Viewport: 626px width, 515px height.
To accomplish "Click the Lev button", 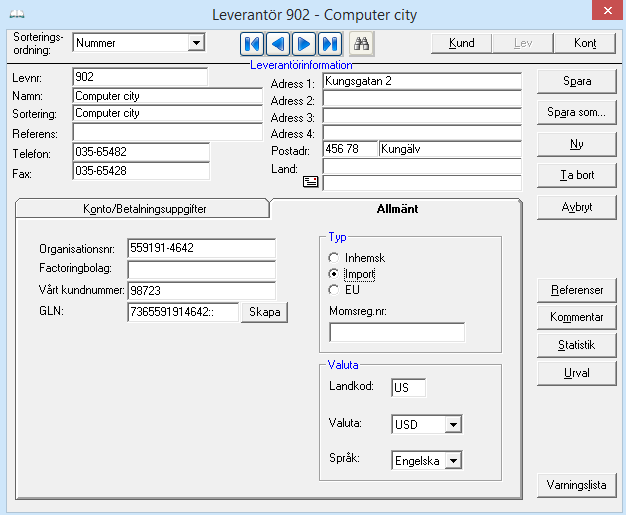I will (x=523, y=43).
